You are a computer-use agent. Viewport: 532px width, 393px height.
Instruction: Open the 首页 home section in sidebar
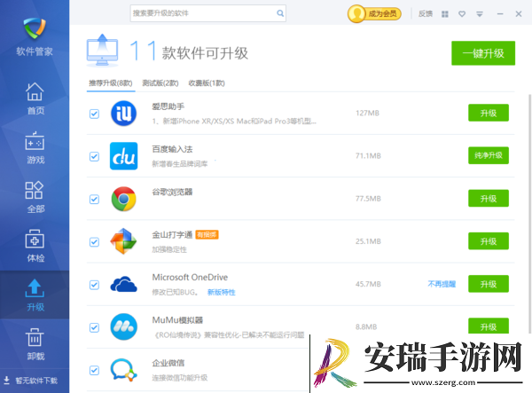point(35,98)
